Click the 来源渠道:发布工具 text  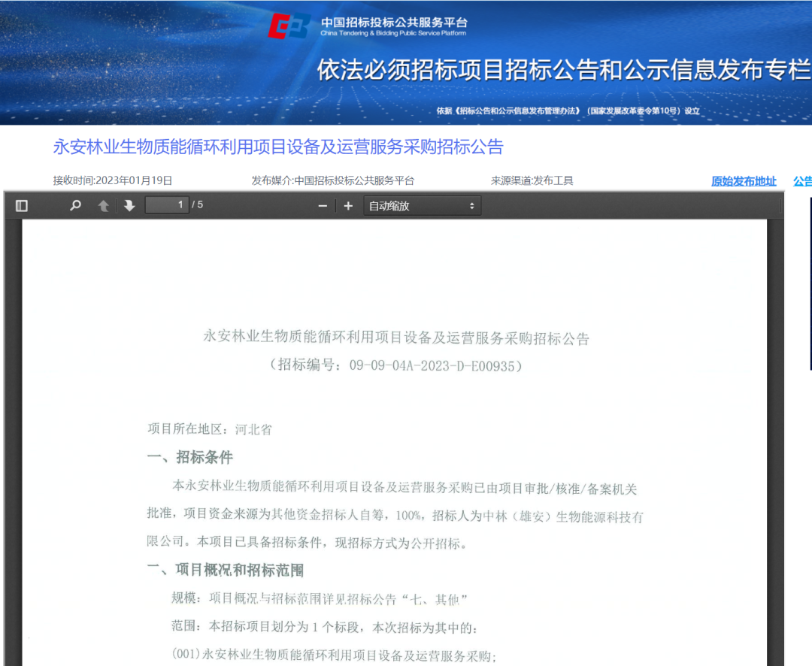tap(532, 180)
